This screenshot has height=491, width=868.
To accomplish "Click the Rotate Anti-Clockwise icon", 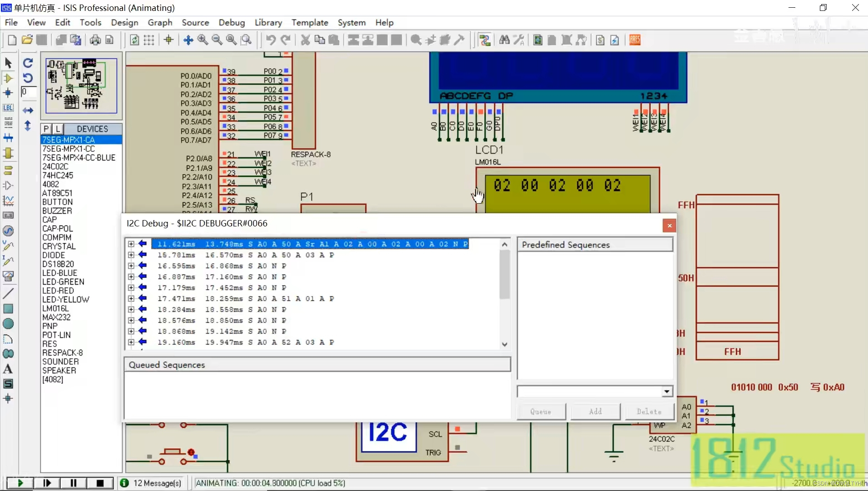I will pos(28,78).
